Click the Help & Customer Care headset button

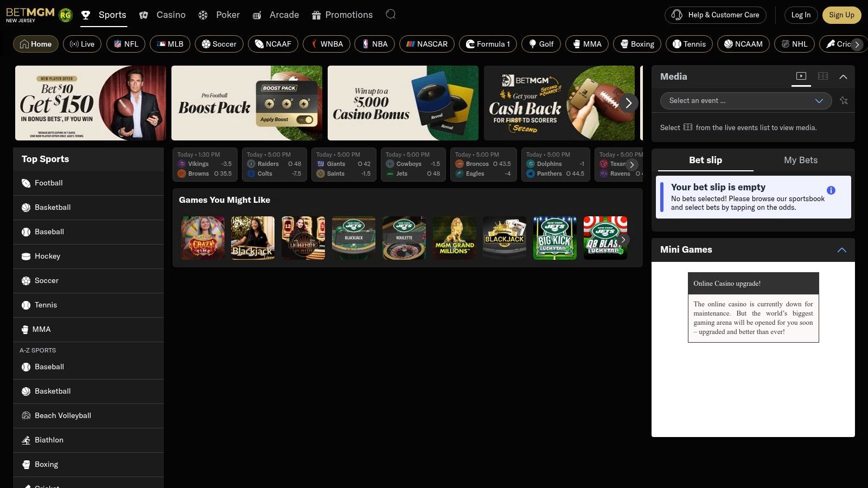(x=715, y=15)
